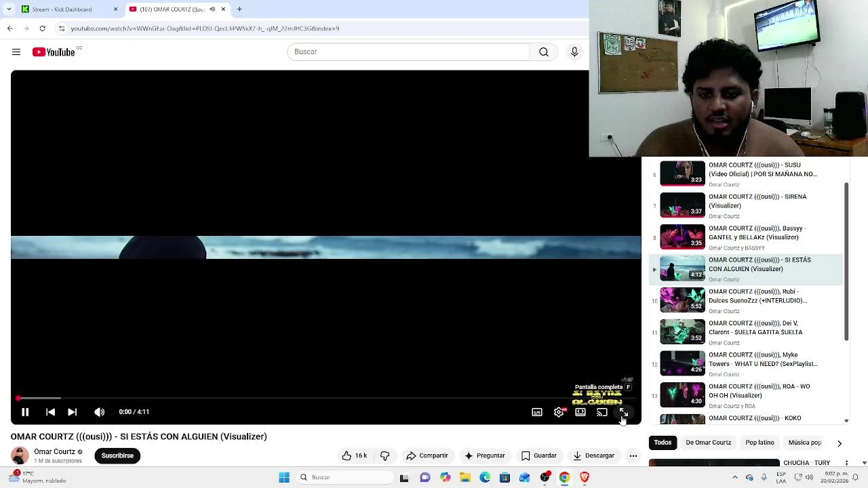Screen dimensions: 868x488
Task: Open a new browser tab
Action: pos(239,9)
